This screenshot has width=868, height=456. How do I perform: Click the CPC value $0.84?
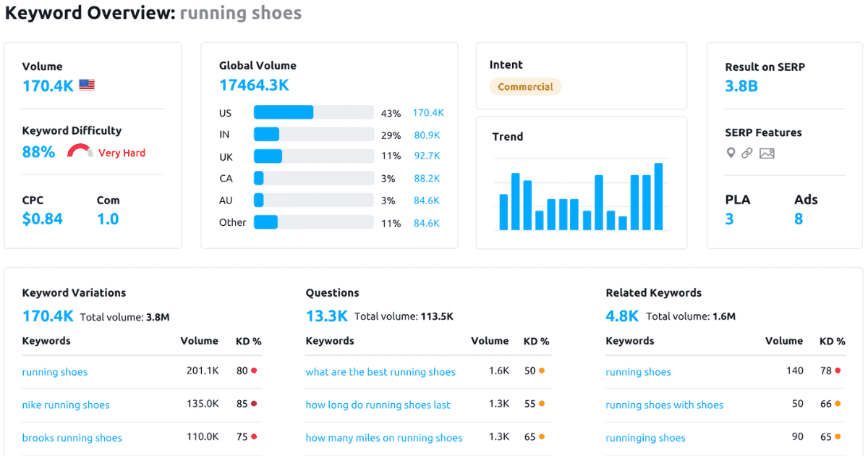point(43,219)
